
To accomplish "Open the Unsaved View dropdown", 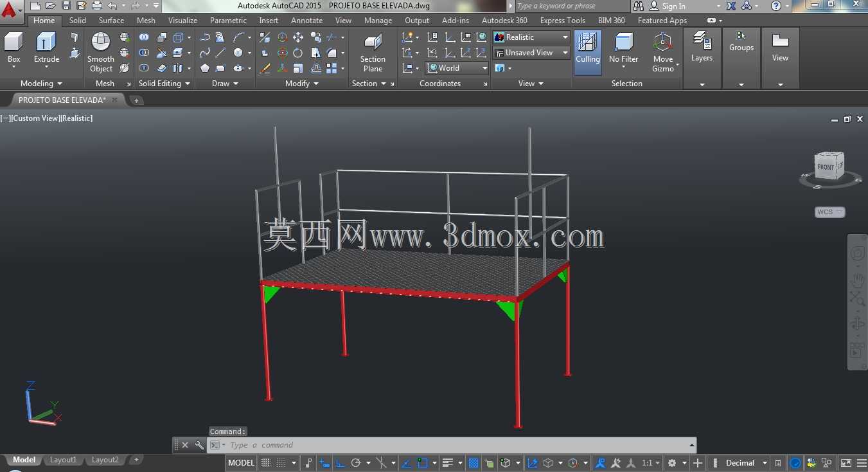I will [531, 53].
